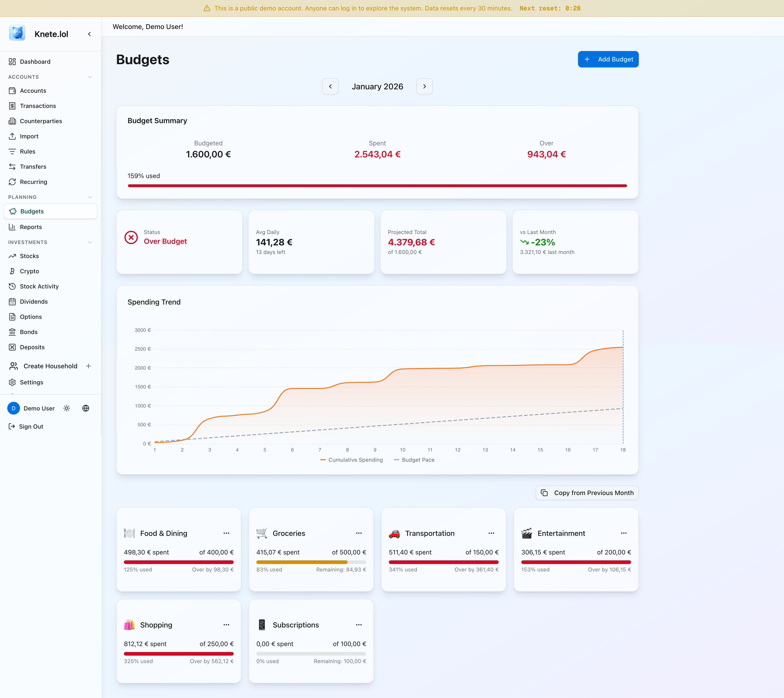Open the Import page
The image size is (784, 698).
click(29, 136)
